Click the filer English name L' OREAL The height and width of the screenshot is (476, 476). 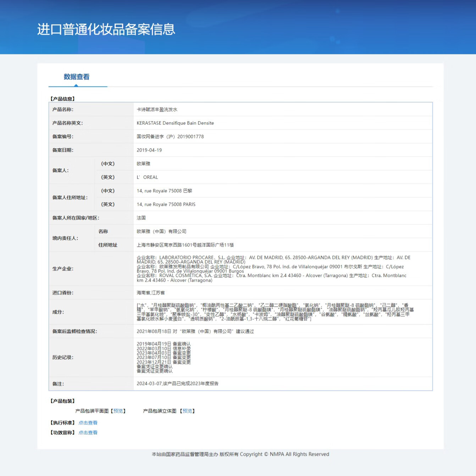[147, 177]
